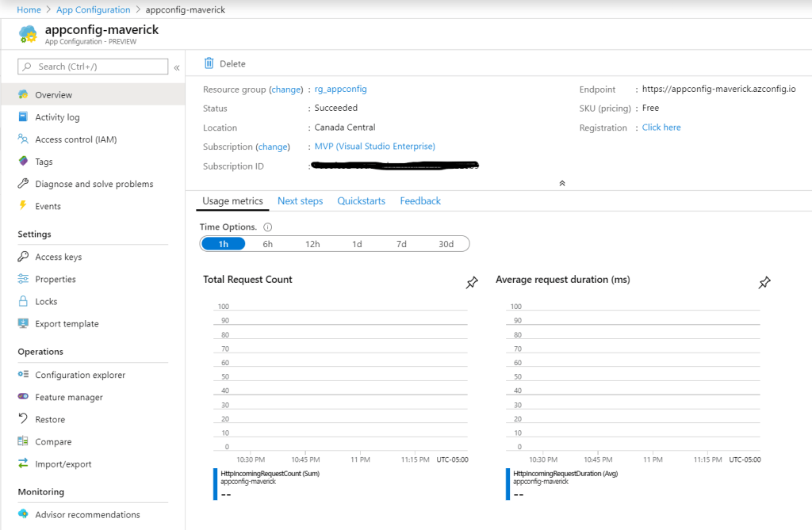Choose the 30d time range option
Screen dimensions: 812x530
coord(446,244)
